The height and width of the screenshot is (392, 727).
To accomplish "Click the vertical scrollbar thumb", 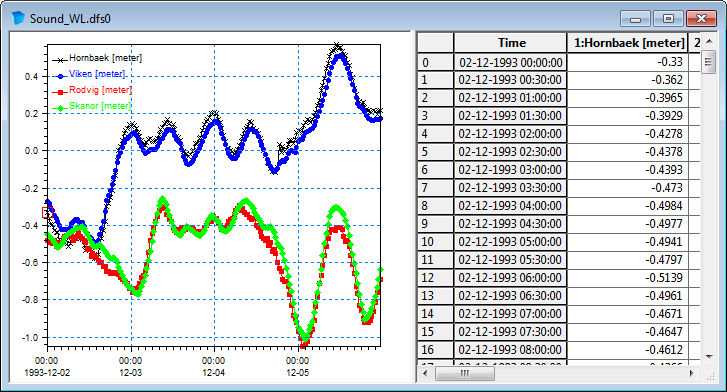I will (x=708, y=61).
